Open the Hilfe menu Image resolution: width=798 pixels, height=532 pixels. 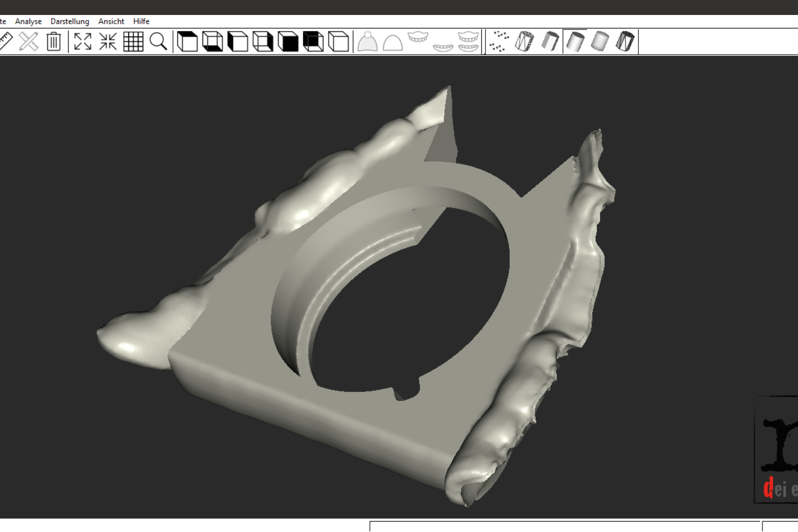pyautogui.click(x=141, y=21)
